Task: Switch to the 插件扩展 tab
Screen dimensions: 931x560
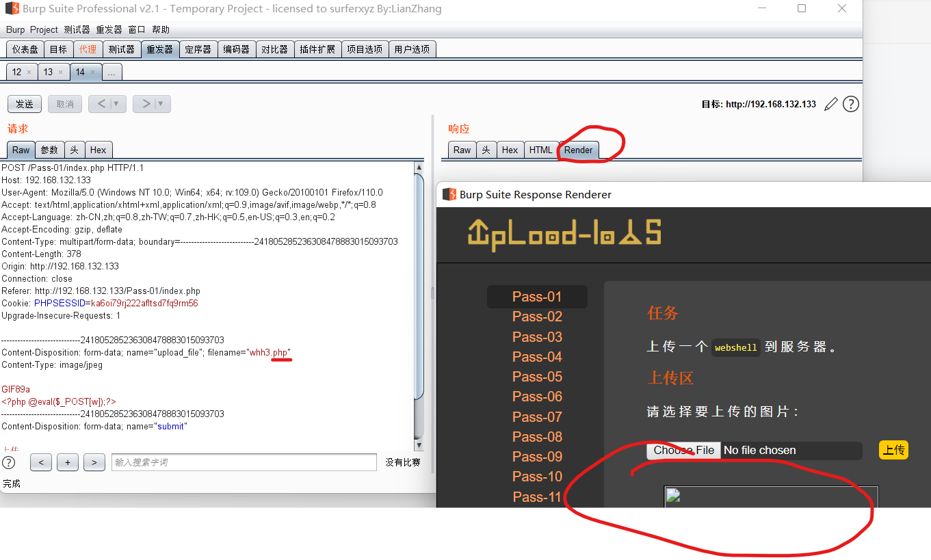Action: [x=317, y=49]
